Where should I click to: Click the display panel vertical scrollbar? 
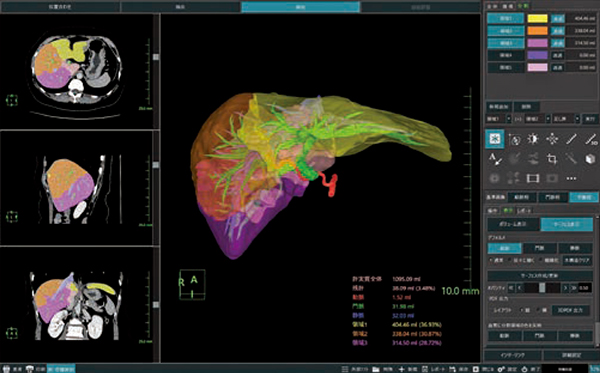click(x=597, y=283)
